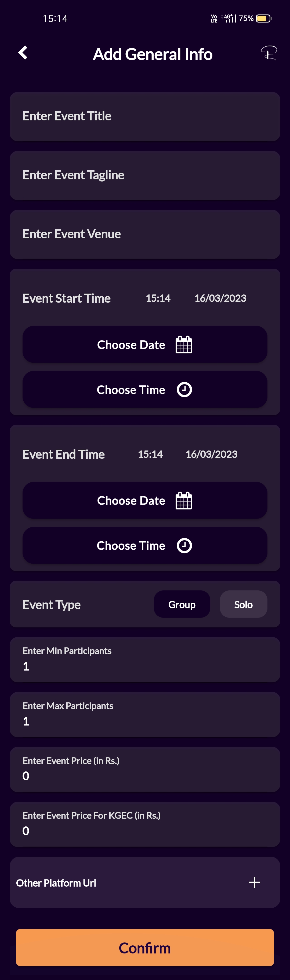Tap the back arrow icon

(x=23, y=53)
